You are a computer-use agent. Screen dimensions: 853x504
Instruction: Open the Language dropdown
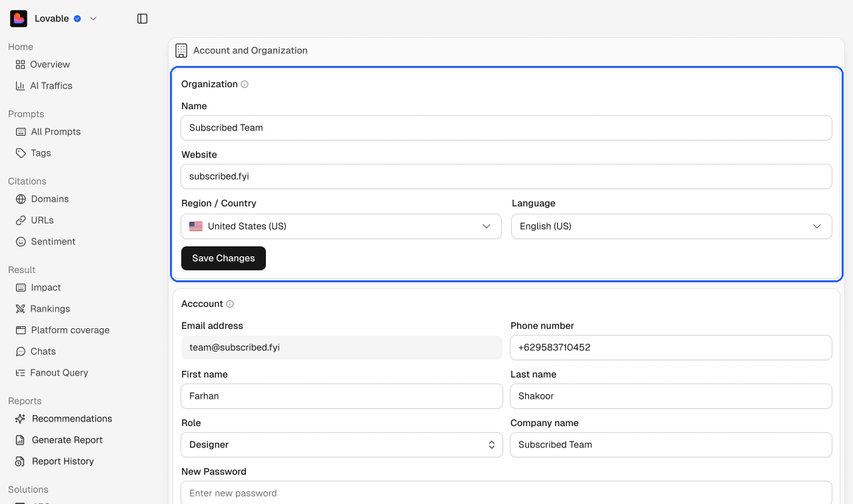point(672,226)
